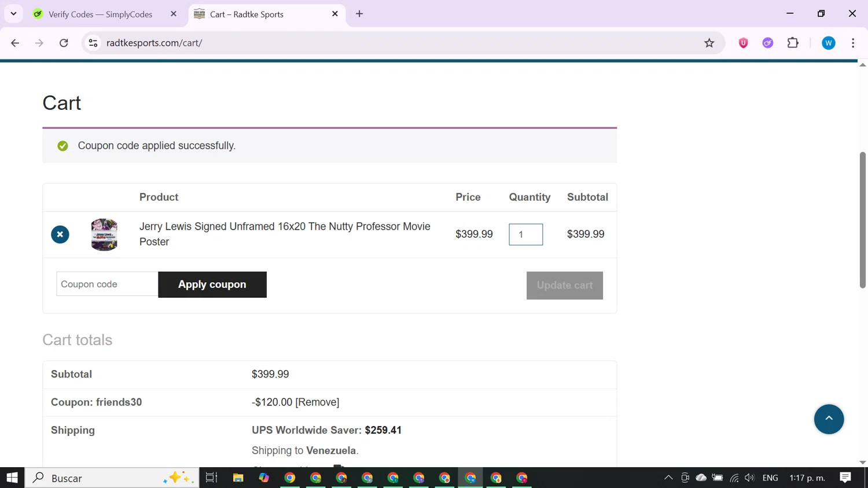Expand the tab search dropdown arrow

[x=13, y=14]
